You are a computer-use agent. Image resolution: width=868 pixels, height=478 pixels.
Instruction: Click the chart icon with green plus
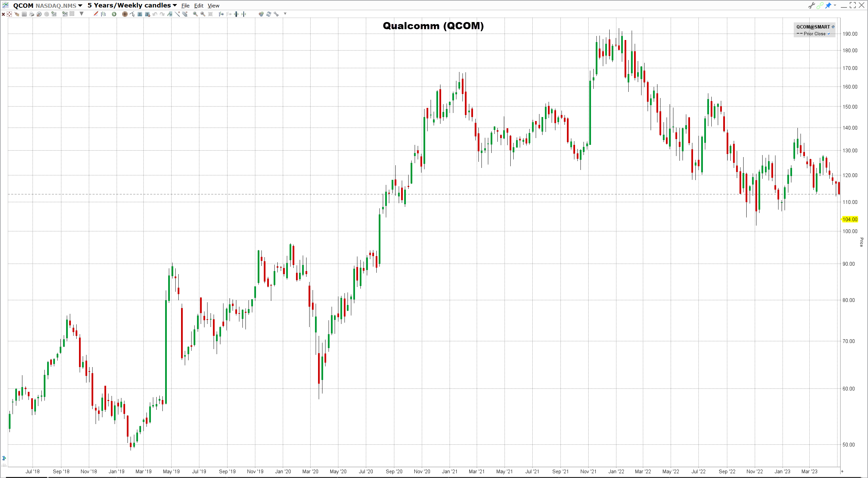64,14
